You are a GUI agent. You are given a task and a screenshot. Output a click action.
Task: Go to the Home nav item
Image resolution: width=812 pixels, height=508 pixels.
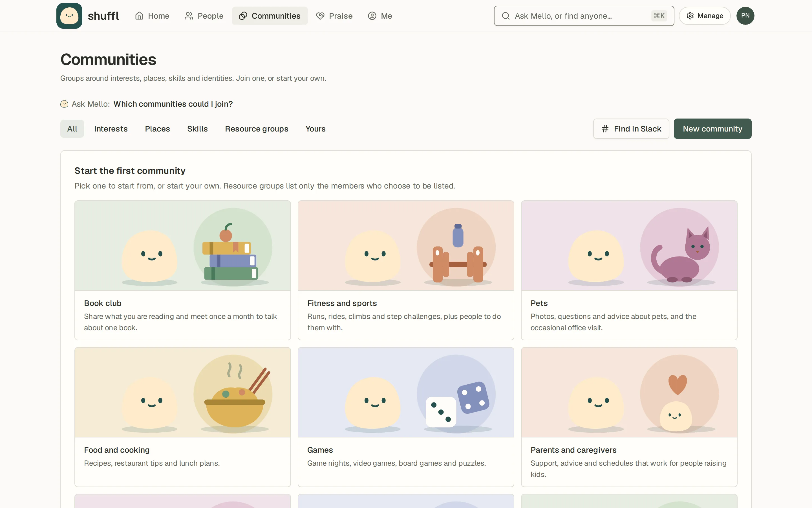(152, 16)
